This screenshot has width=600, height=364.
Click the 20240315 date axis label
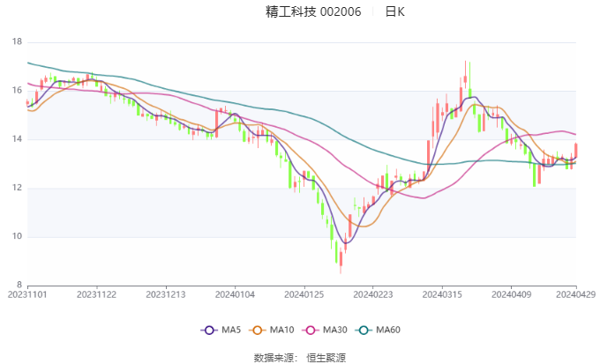(x=442, y=294)
